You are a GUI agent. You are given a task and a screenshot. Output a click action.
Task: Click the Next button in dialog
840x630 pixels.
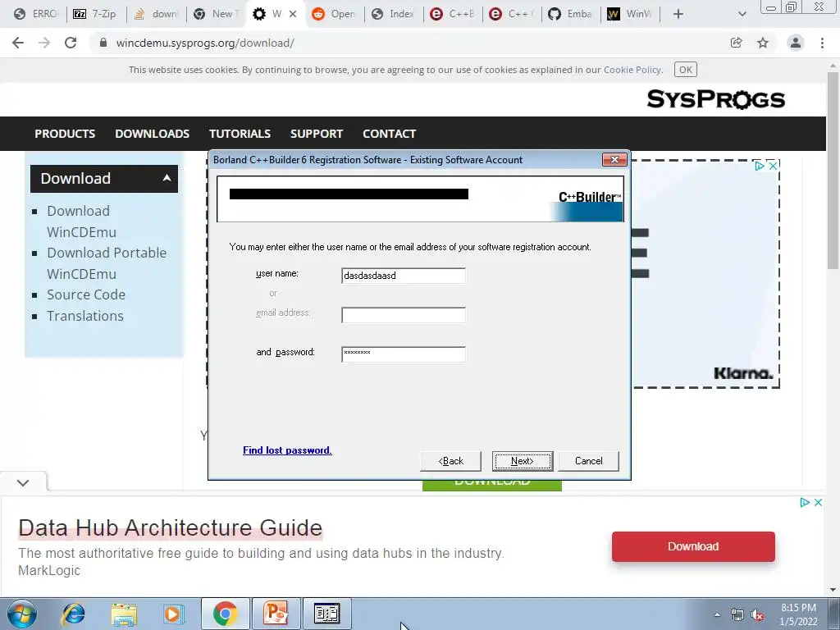pos(523,461)
